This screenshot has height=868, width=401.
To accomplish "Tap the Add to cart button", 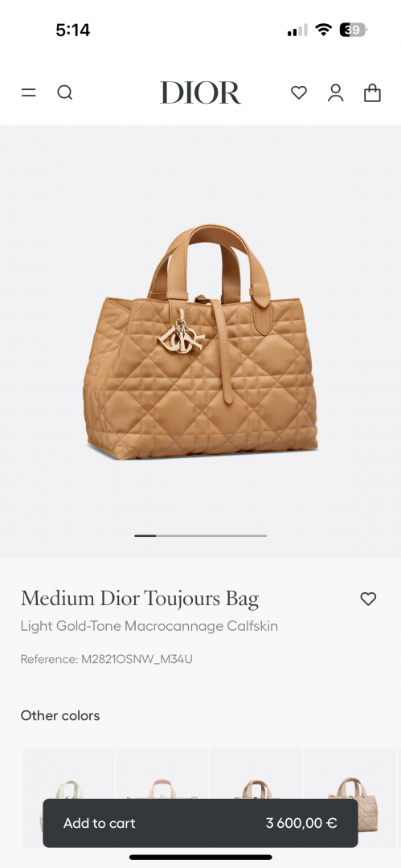I will (201, 823).
